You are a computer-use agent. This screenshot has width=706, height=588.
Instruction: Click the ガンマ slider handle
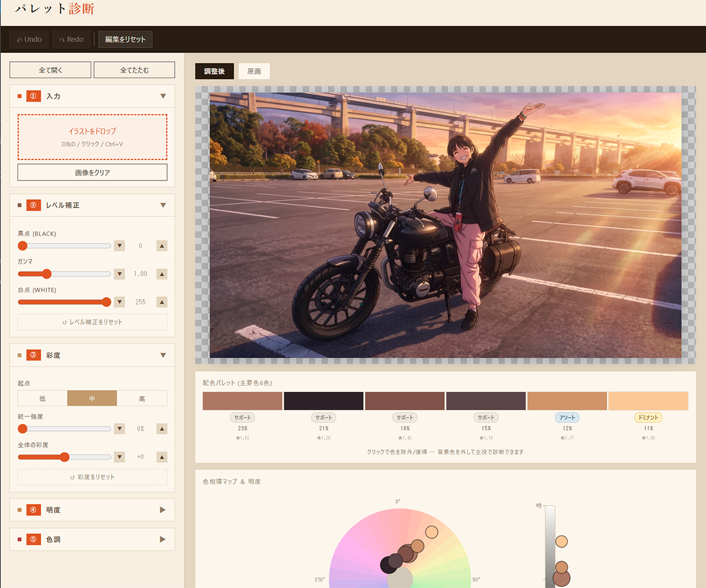click(x=47, y=274)
